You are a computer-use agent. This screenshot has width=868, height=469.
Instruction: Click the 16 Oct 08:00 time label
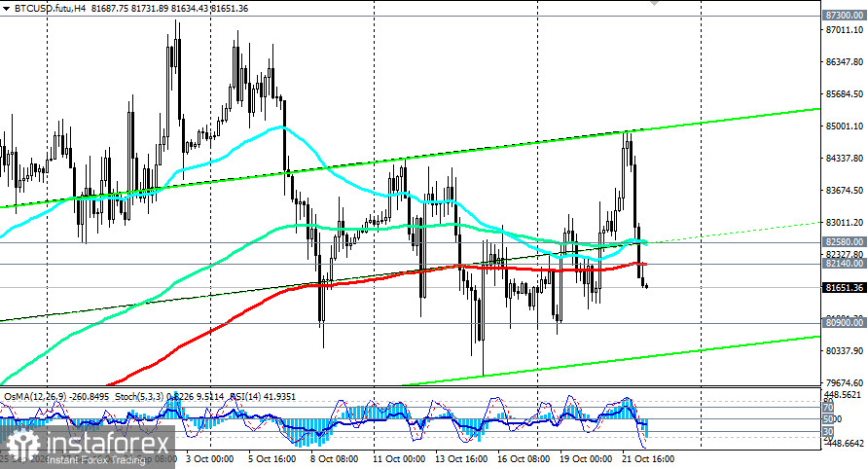pos(524,459)
